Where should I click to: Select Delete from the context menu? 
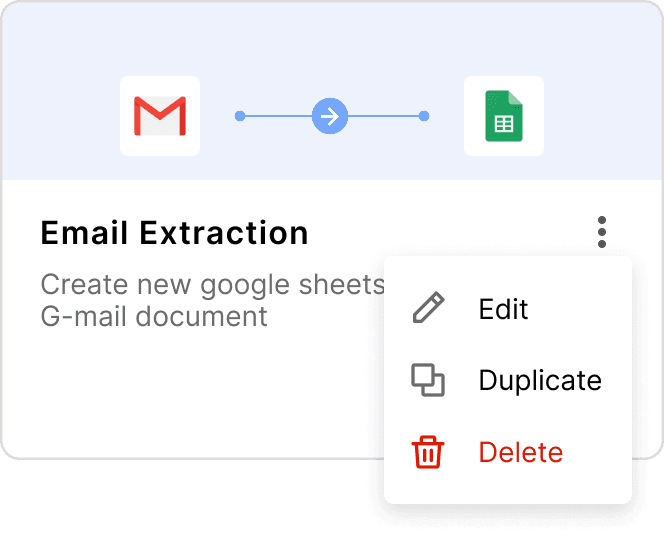508,452
